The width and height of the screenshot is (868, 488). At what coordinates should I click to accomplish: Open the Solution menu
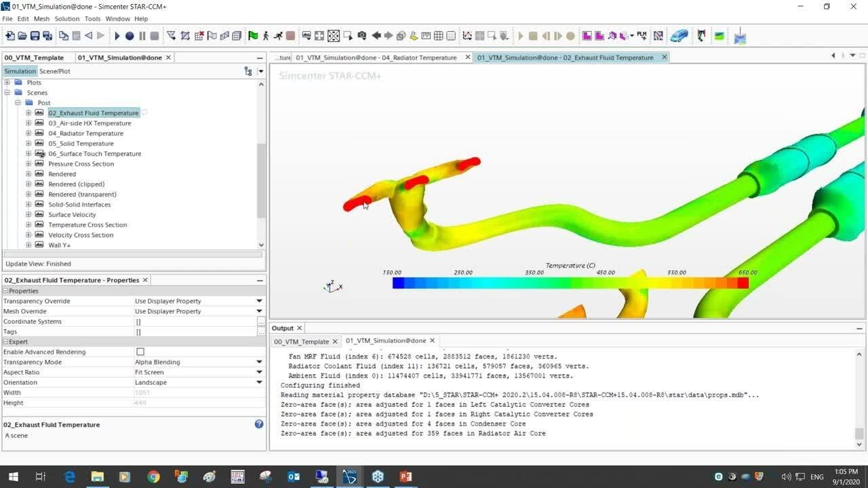click(x=67, y=19)
